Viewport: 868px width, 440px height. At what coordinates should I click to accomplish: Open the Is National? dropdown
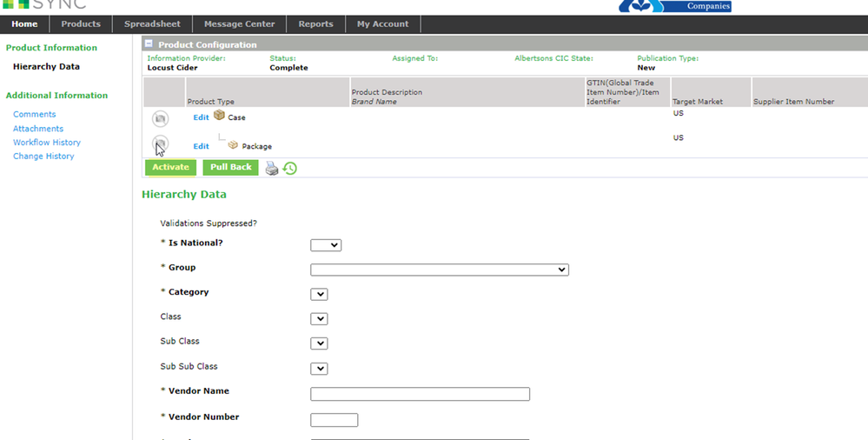pos(326,245)
